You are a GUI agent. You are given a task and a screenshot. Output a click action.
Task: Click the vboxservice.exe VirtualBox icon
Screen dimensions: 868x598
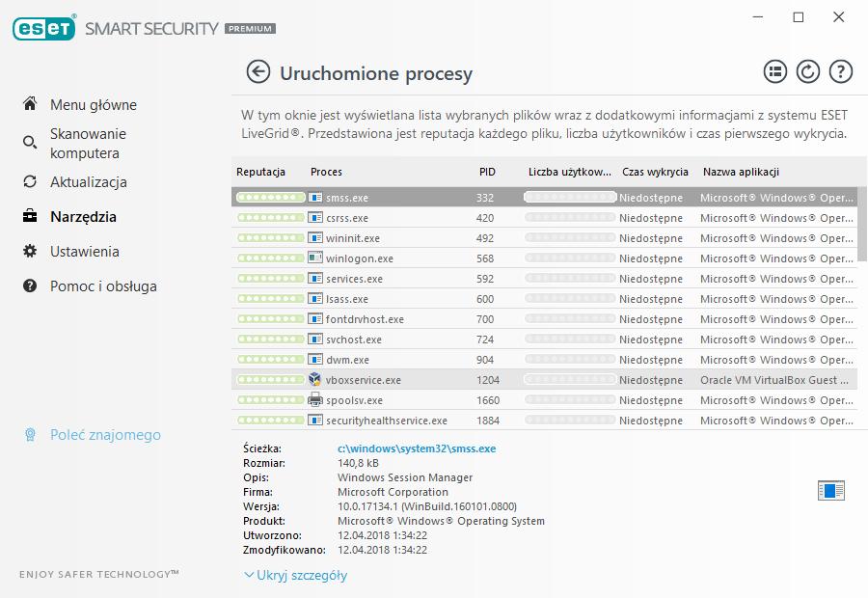pyautogui.click(x=315, y=379)
